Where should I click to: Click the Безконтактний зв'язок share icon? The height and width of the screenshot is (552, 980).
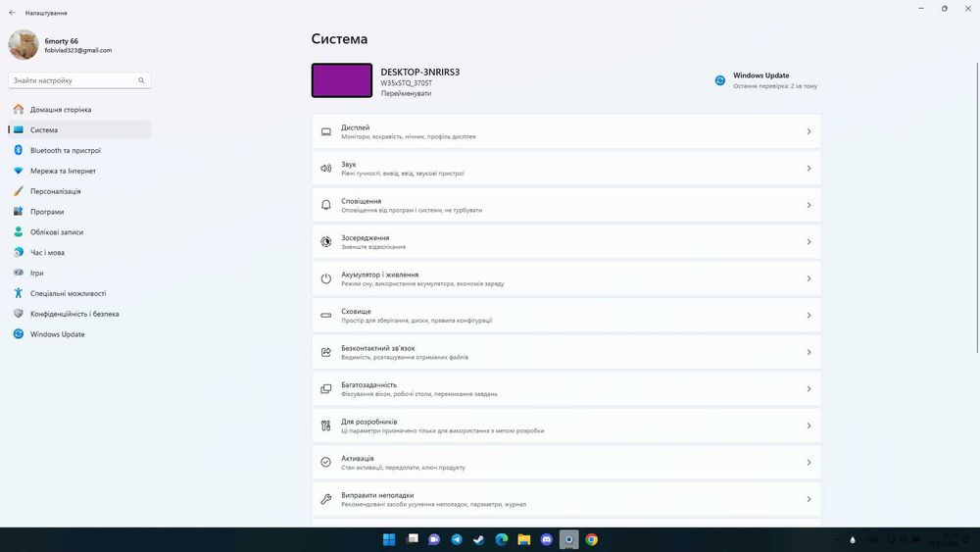pos(325,352)
